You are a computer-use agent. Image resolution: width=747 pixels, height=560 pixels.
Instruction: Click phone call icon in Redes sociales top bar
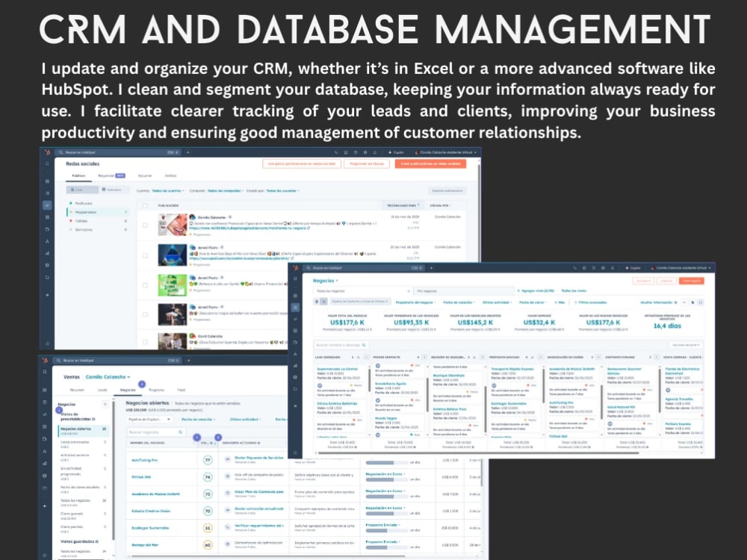click(x=336, y=152)
